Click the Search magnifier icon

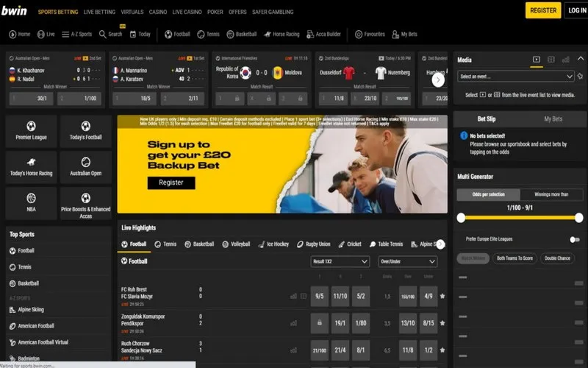tap(102, 34)
